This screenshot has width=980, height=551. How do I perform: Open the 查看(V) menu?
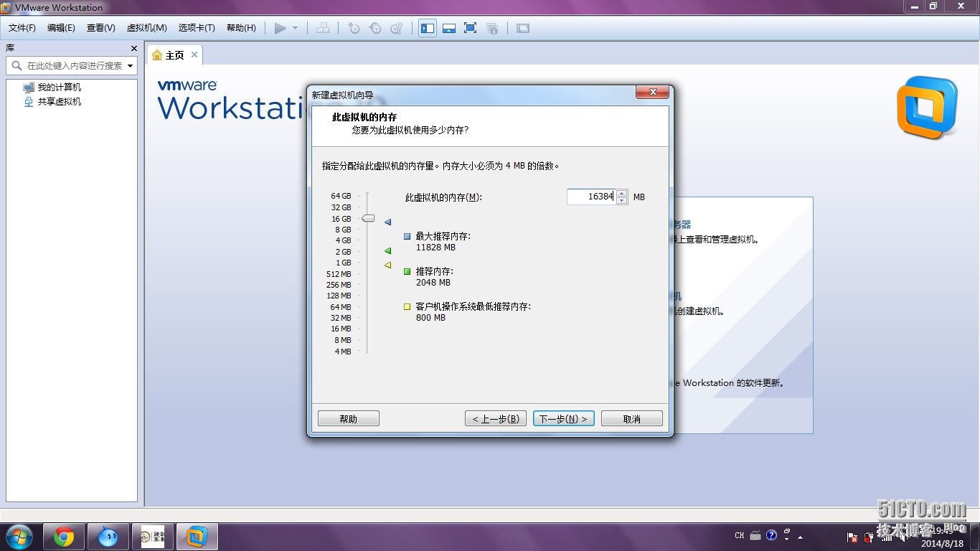101,28
